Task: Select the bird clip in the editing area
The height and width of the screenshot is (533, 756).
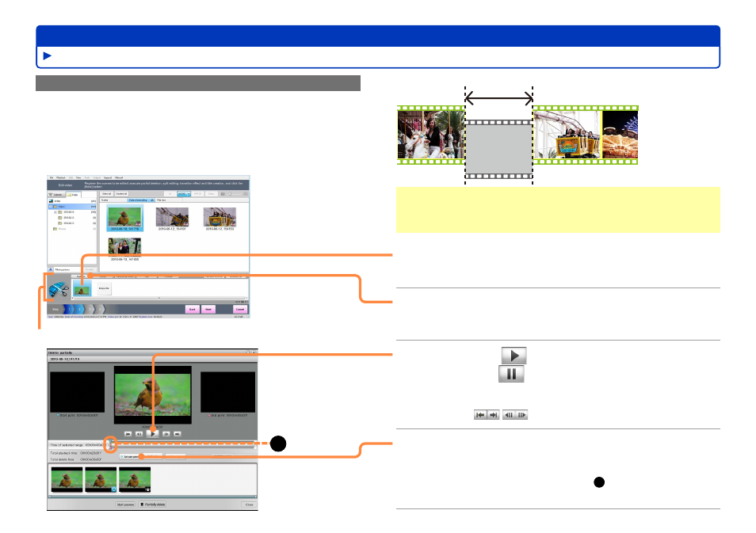Action: coord(82,288)
